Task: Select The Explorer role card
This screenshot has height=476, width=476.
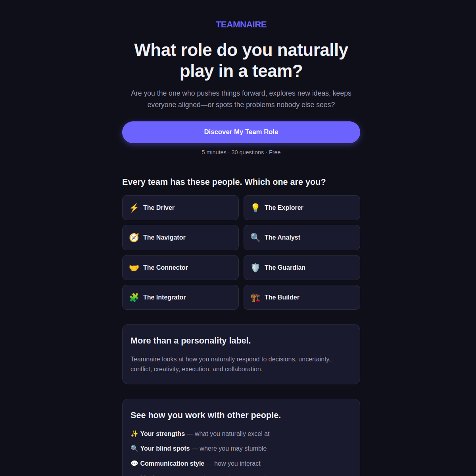Action: tap(302, 208)
